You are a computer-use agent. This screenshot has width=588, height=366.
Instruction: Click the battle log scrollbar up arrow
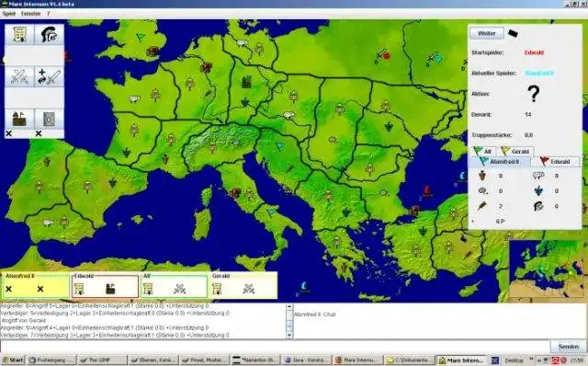pyautogui.click(x=289, y=307)
